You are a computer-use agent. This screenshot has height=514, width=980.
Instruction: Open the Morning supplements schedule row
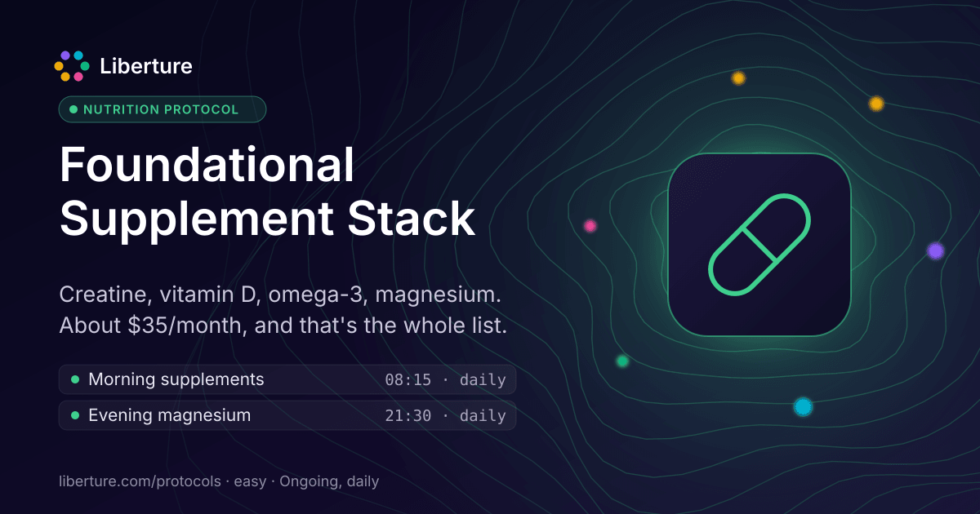click(287, 379)
